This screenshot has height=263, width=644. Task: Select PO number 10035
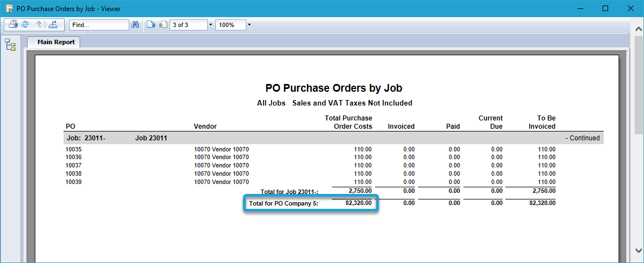click(73, 149)
